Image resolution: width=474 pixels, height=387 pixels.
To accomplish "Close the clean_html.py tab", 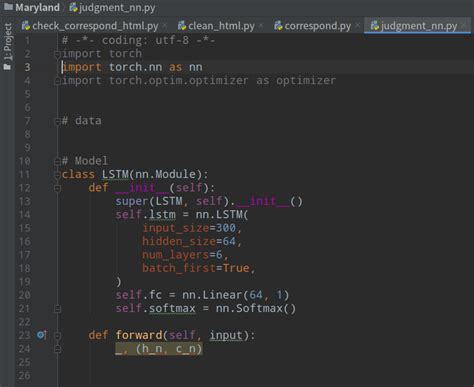I will coord(261,25).
